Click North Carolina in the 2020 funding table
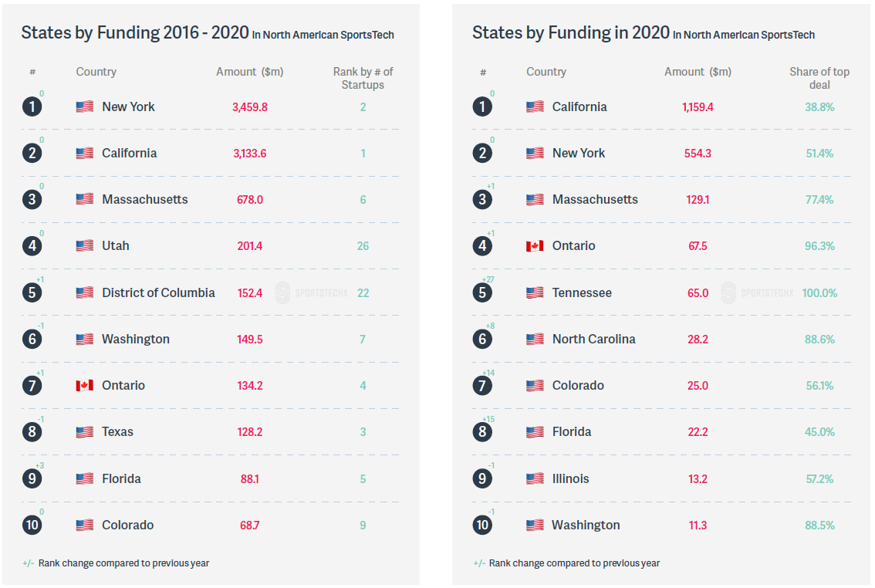Viewport: 875px width, 588px height. [594, 340]
